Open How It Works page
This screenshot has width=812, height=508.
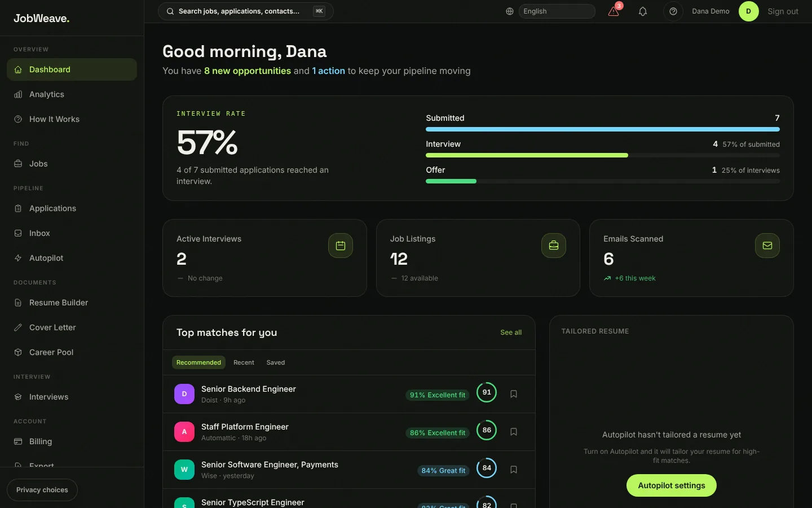[72, 119]
